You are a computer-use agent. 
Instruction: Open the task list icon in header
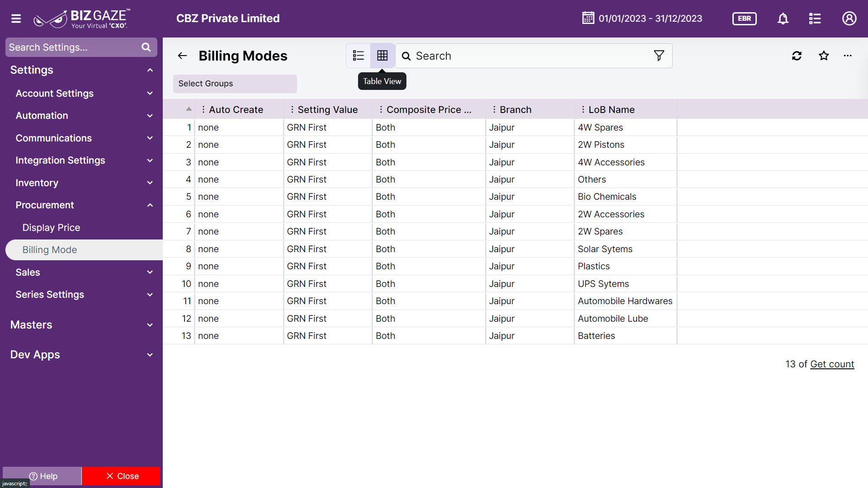click(815, 19)
